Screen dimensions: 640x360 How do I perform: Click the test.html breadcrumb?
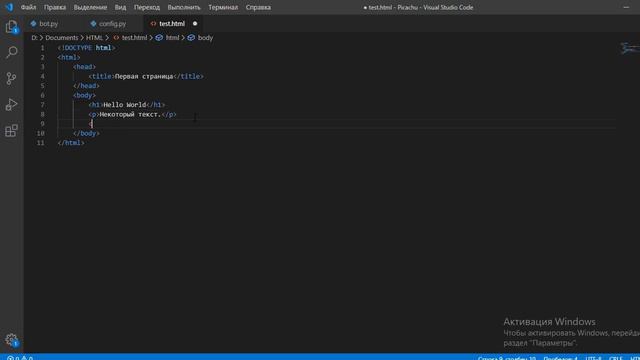(130, 38)
